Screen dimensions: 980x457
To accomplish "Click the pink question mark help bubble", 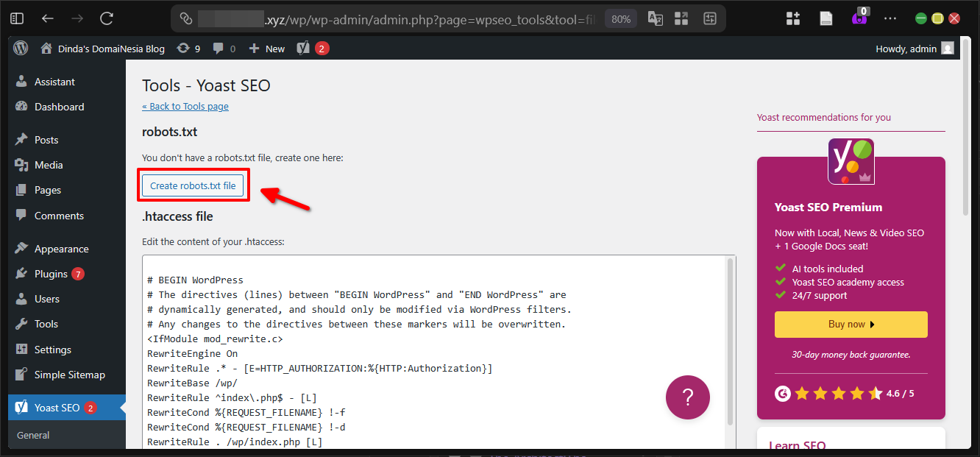I will coord(687,397).
